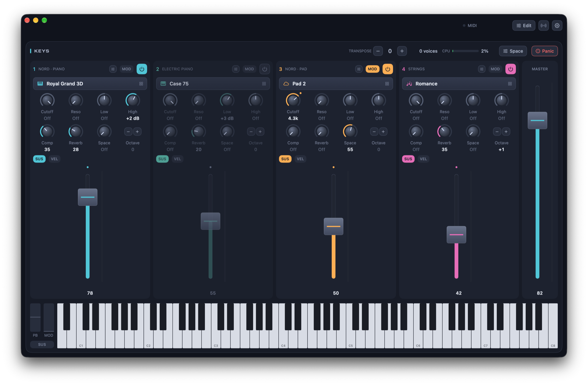
Task: Open settings gear in title bar
Action: coord(557,26)
